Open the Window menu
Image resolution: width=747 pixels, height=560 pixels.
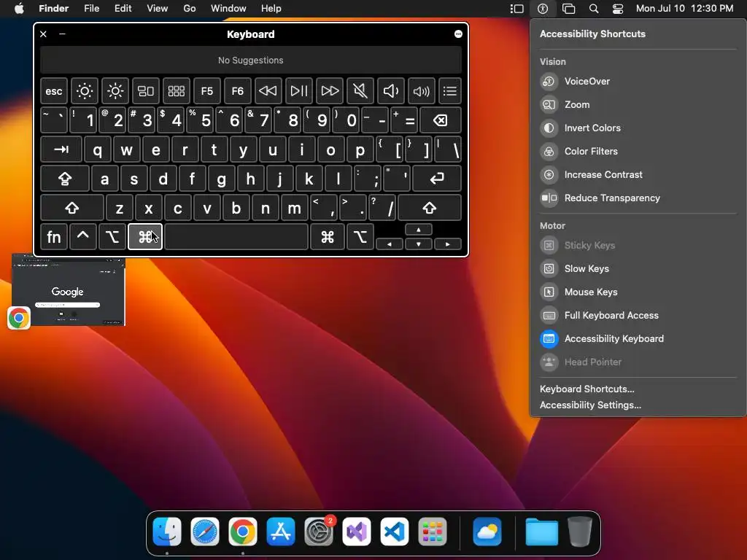click(x=228, y=8)
